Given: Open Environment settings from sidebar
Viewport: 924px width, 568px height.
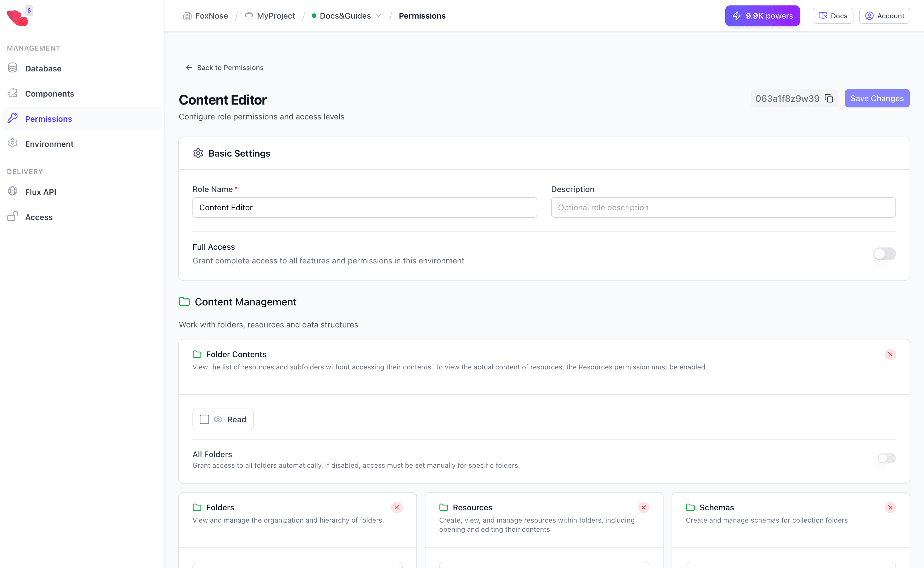Looking at the screenshot, I should (x=49, y=144).
